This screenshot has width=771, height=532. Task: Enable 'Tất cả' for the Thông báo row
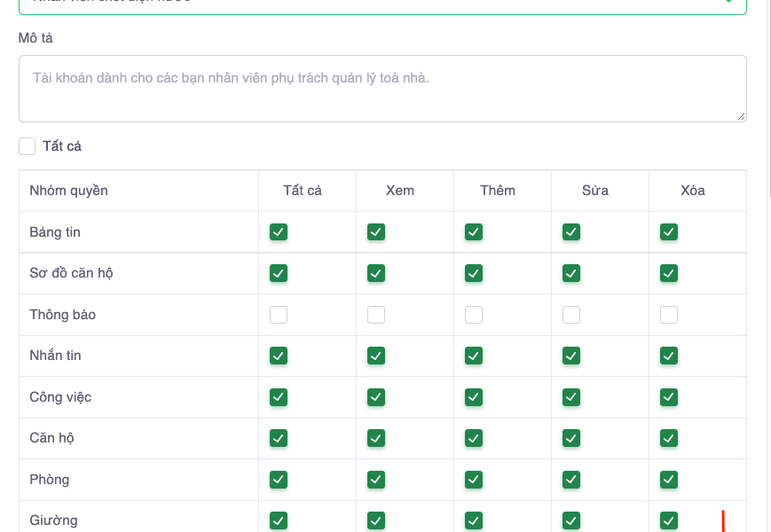click(279, 315)
